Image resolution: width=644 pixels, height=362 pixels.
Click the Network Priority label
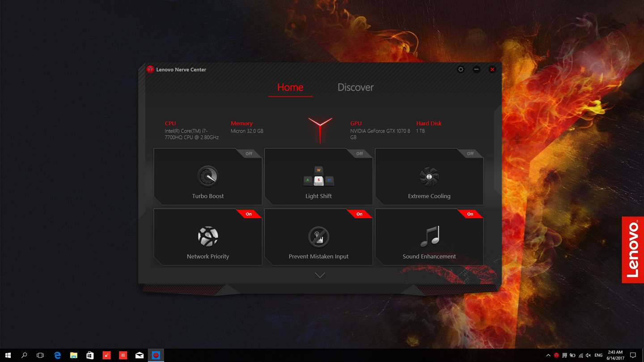[x=208, y=257]
